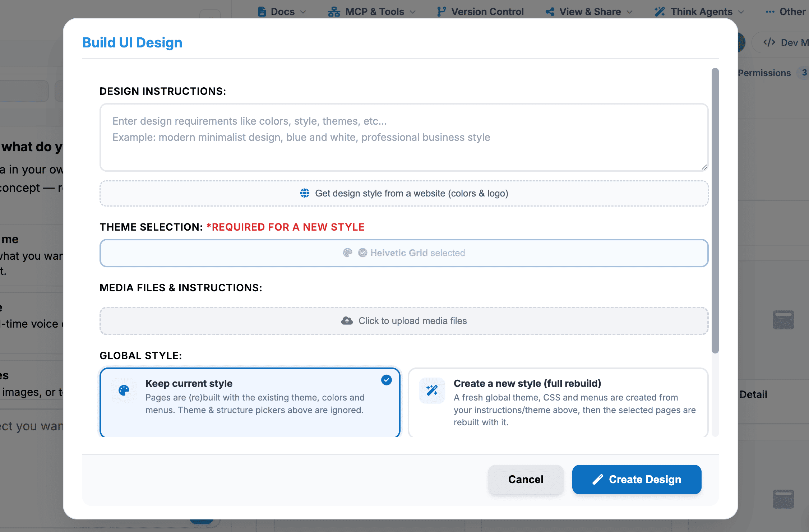Open the View & Share dropdown arrow
Viewport: 809px width, 532px height.
(x=629, y=12)
